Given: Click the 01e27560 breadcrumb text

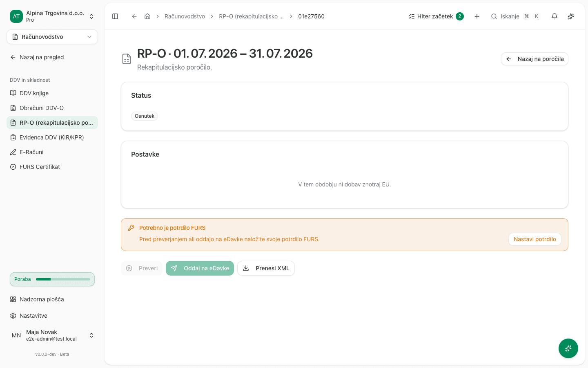Looking at the screenshot, I should pos(311,16).
